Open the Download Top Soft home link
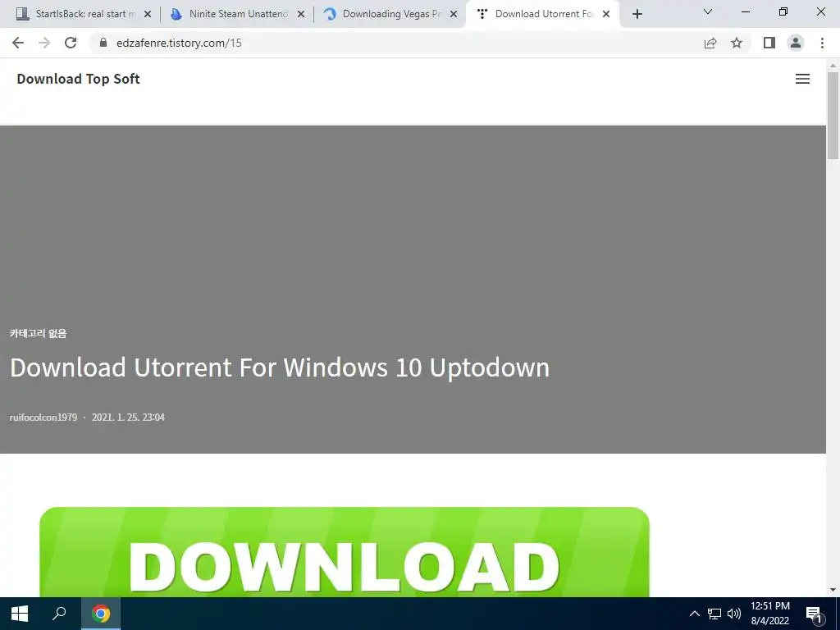This screenshot has width=840, height=630. [78, 79]
